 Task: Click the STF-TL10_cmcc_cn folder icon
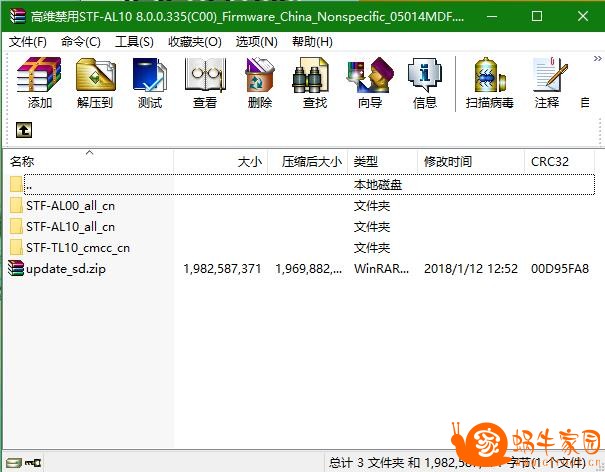click(x=16, y=247)
